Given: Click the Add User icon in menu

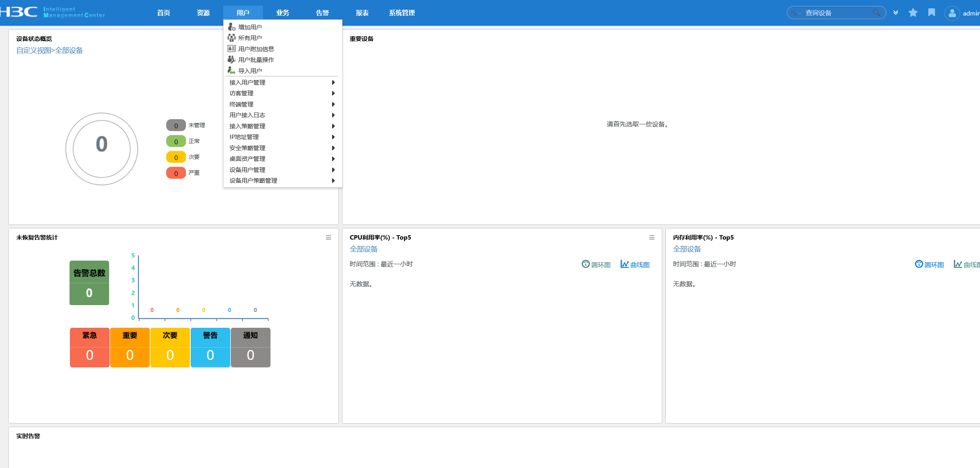Looking at the screenshot, I should pyautogui.click(x=232, y=27).
